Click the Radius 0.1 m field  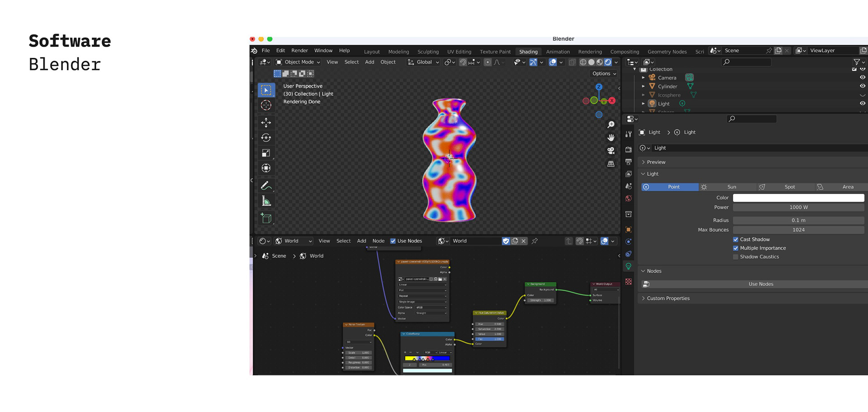(x=798, y=220)
